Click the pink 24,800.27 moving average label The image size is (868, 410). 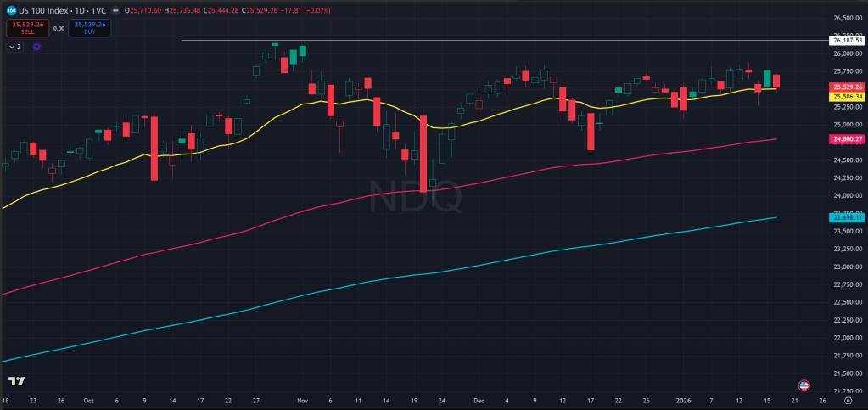(848, 139)
